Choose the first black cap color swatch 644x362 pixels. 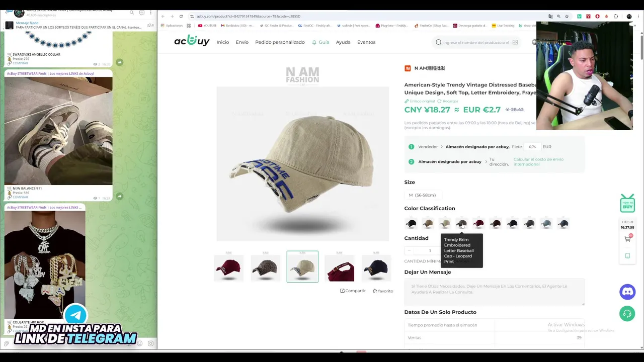[x=411, y=223]
